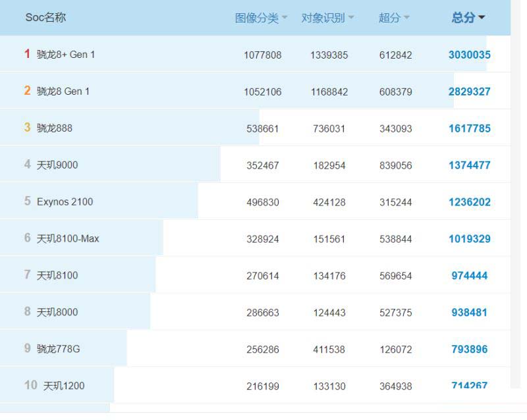
Task: Click value 328924 in 天玑8100-Max row
Action: (262, 239)
